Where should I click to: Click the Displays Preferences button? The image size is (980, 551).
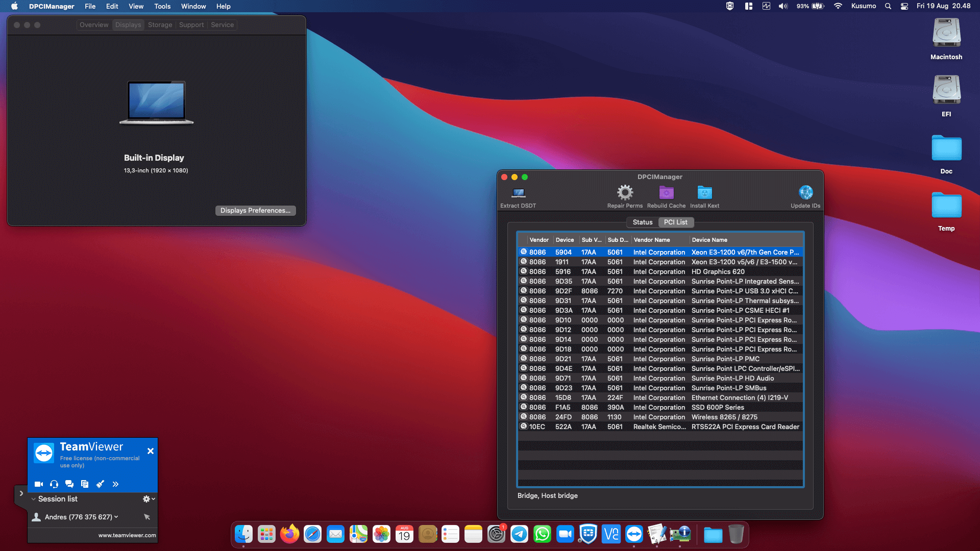click(255, 210)
